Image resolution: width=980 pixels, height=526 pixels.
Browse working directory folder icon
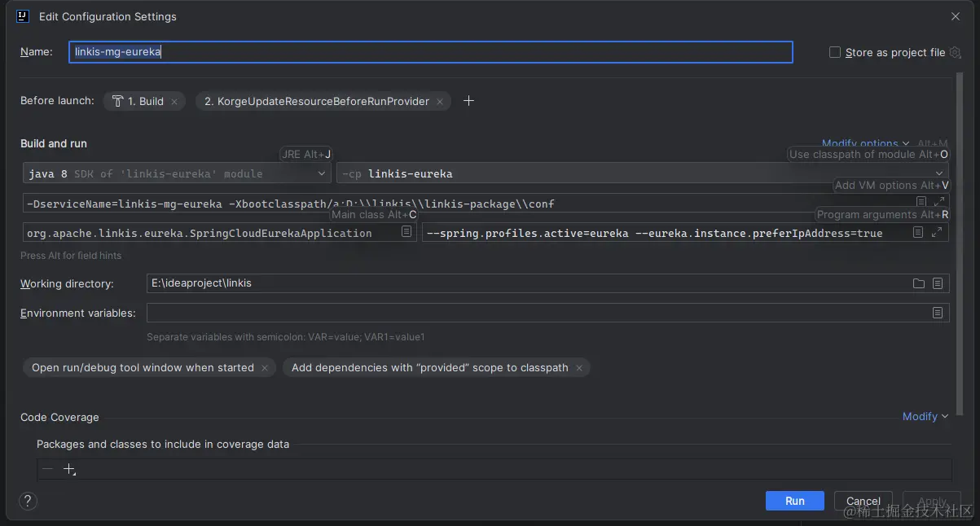(919, 283)
